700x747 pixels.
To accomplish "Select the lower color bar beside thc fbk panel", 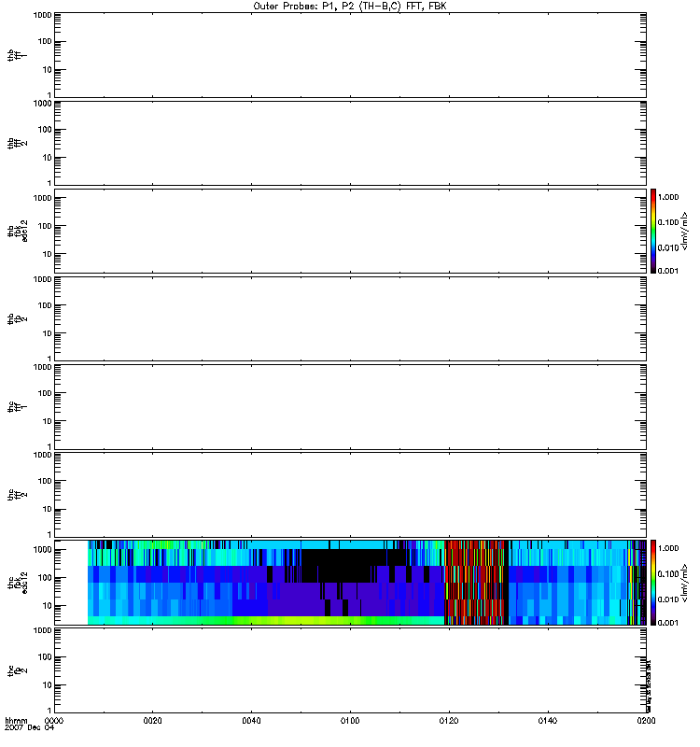I will click(653, 582).
